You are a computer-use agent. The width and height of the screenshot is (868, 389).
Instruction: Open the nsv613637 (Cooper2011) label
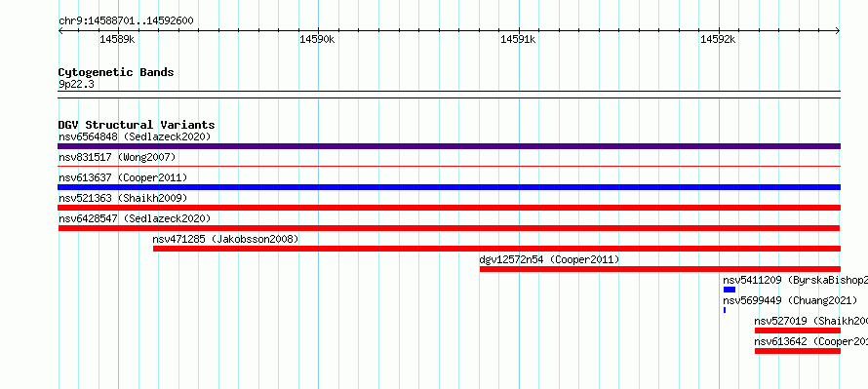click(x=123, y=177)
